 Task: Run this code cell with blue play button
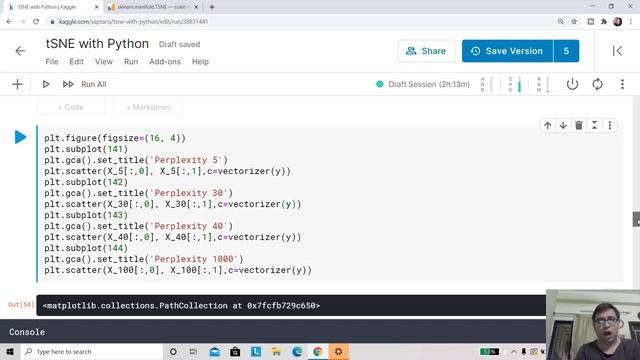[x=20, y=137]
